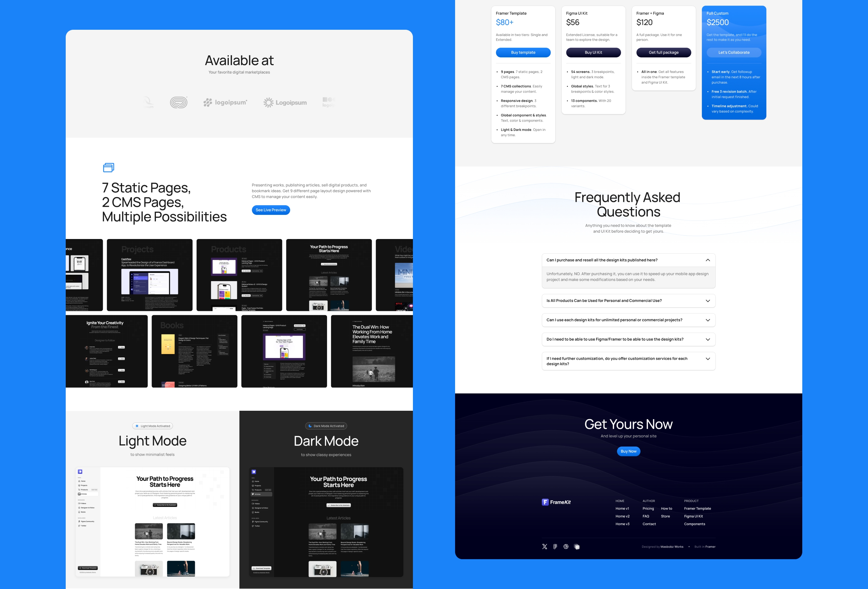Toggle the Light Mode preview
This screenshot has width=868, height=589.
click(153, 425)
